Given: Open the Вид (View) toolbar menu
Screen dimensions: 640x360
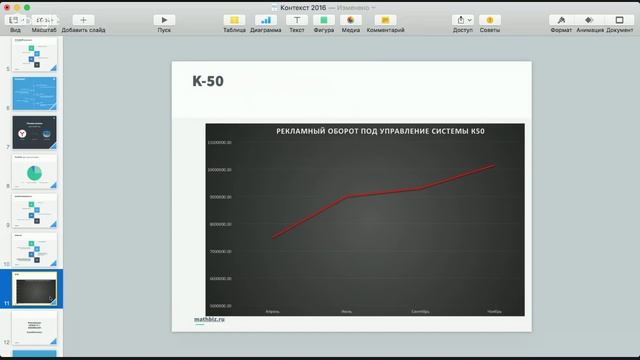Looking at the screenshot, I should (x=15, y=20).
